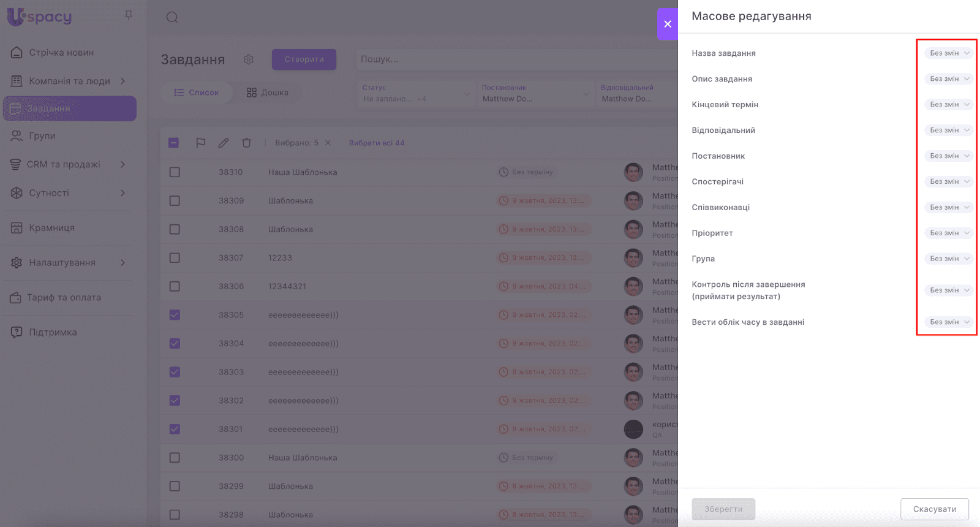Viewport: 980px width, 527px height.
Task: Uncheck the box for task 38301
Action: (175, 429)
